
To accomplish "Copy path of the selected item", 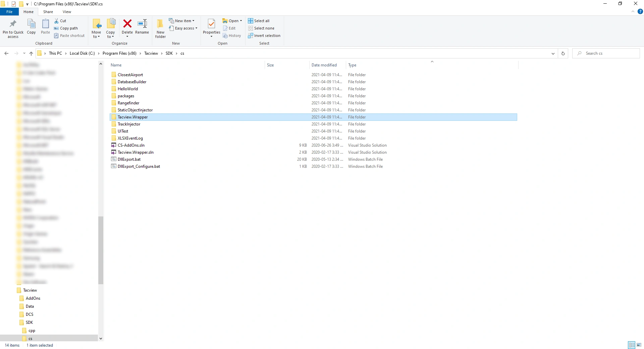I will (x=66, y=28).
